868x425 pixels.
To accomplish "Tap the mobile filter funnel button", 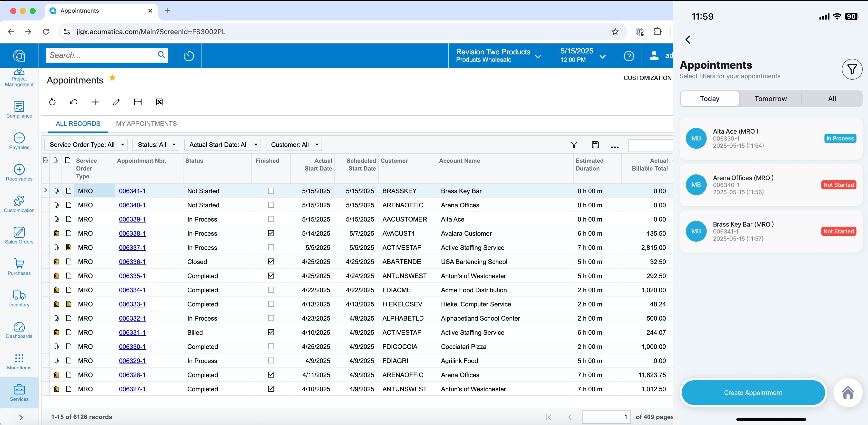I will (852, 70).
